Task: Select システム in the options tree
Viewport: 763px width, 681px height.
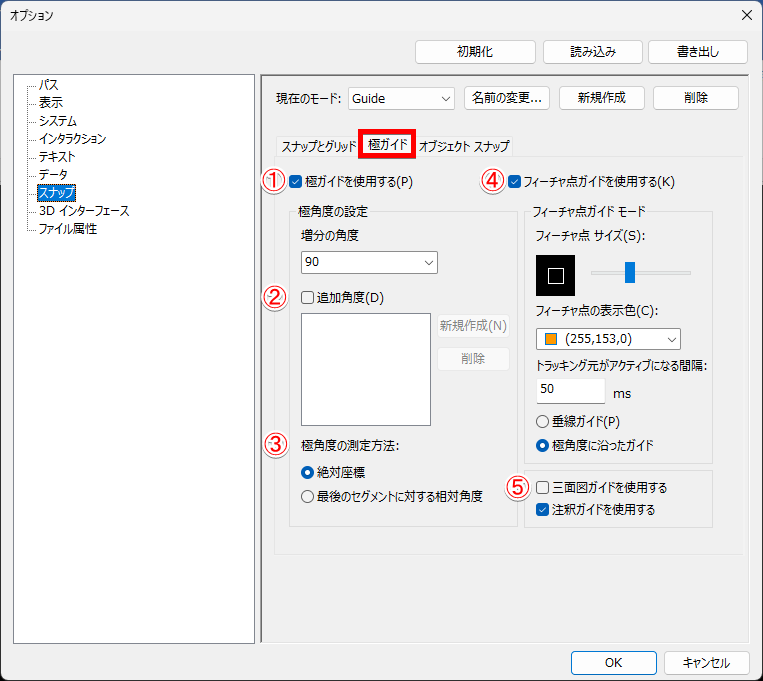Action: point(58,121)
